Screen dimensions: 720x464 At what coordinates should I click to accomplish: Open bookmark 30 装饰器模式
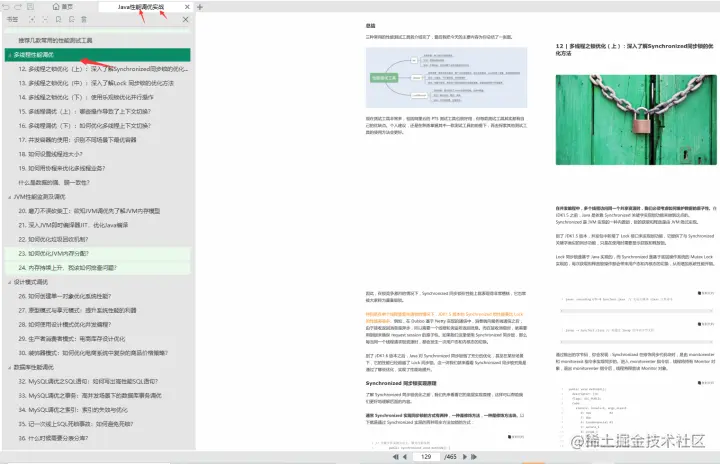(93, 353)
